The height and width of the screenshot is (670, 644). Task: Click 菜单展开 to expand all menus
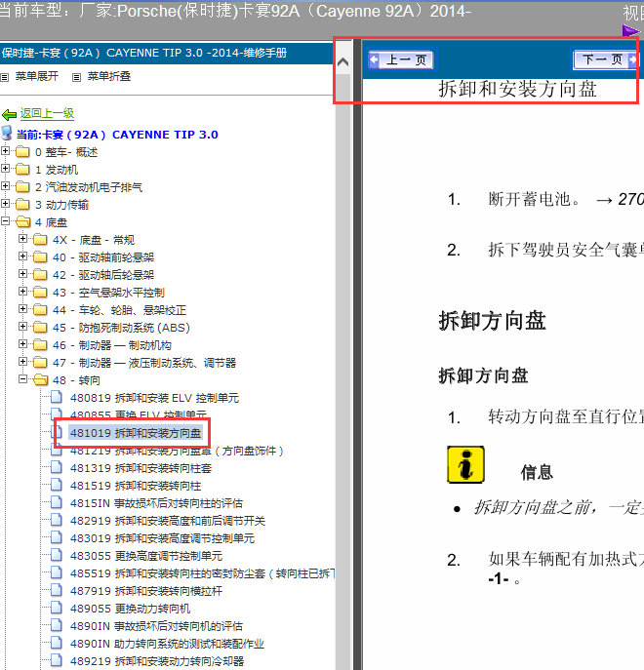37,76
